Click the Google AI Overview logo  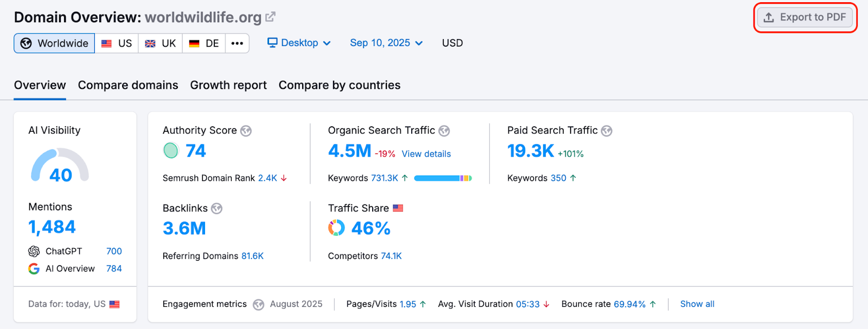pyautogui.click(x=34, y=269)
